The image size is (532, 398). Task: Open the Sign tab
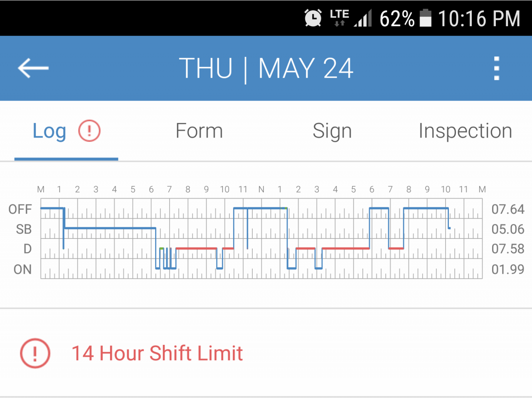coord(332,131)
